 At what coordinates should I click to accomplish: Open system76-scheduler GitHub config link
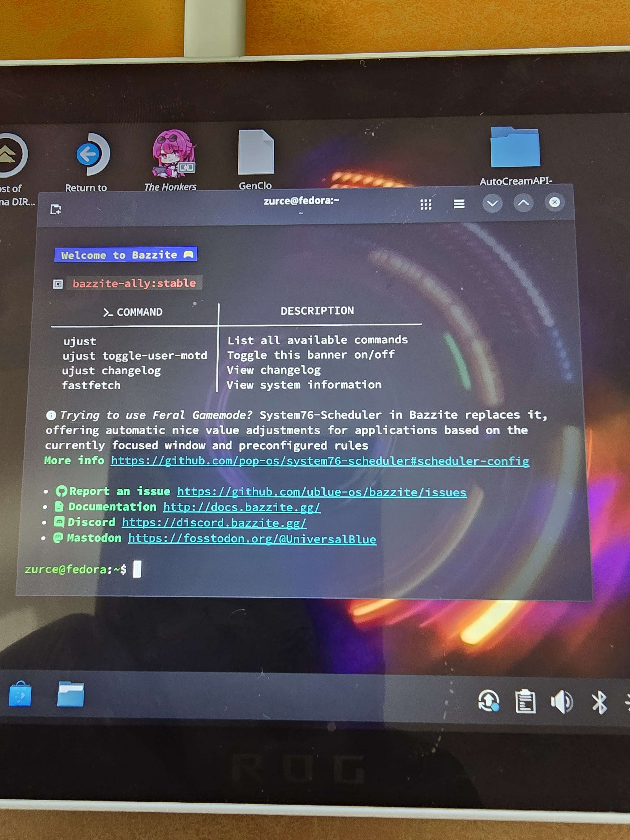click(x=320, y=461)
